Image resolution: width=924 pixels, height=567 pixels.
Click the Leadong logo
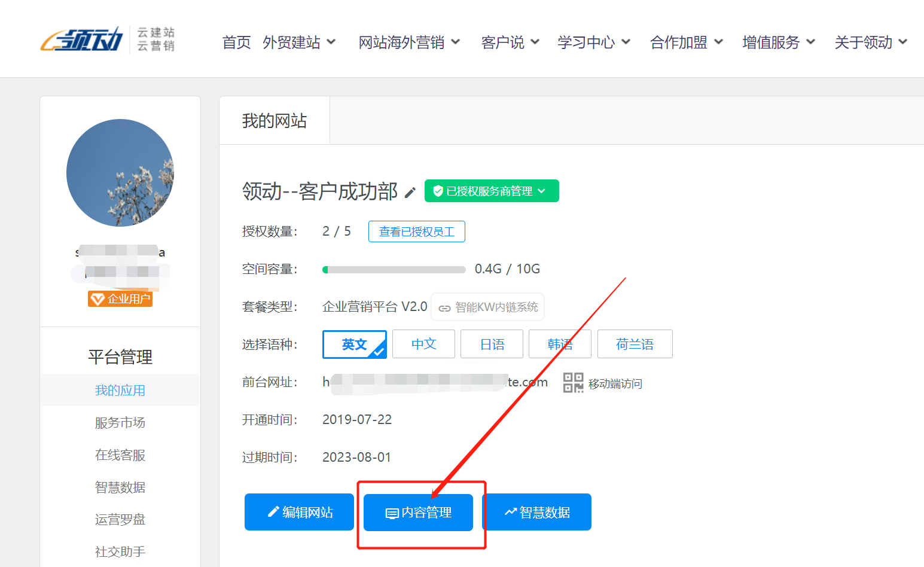83,40
